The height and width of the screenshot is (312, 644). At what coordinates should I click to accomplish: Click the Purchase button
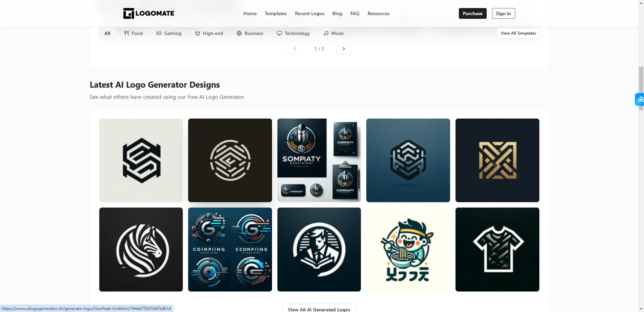[473, 13]
